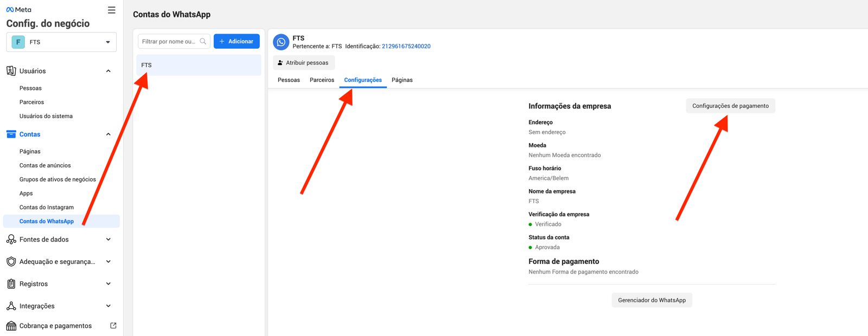The height and width of the screenshot is (336, 868).
Task: Click the Integrações icon
Action: 11,306
